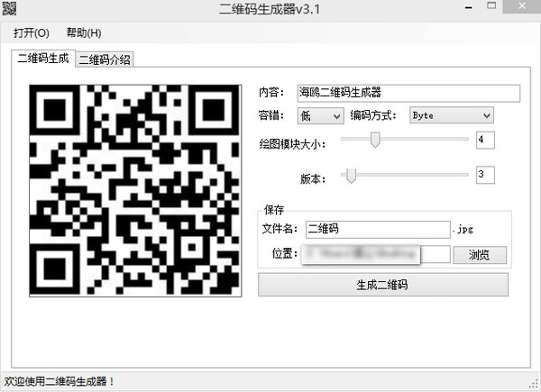Click the window resize grip in status bar
Image resolution: width=541 pixels, height=392 pixels.
pyautogui.click(x=535, y=385)
